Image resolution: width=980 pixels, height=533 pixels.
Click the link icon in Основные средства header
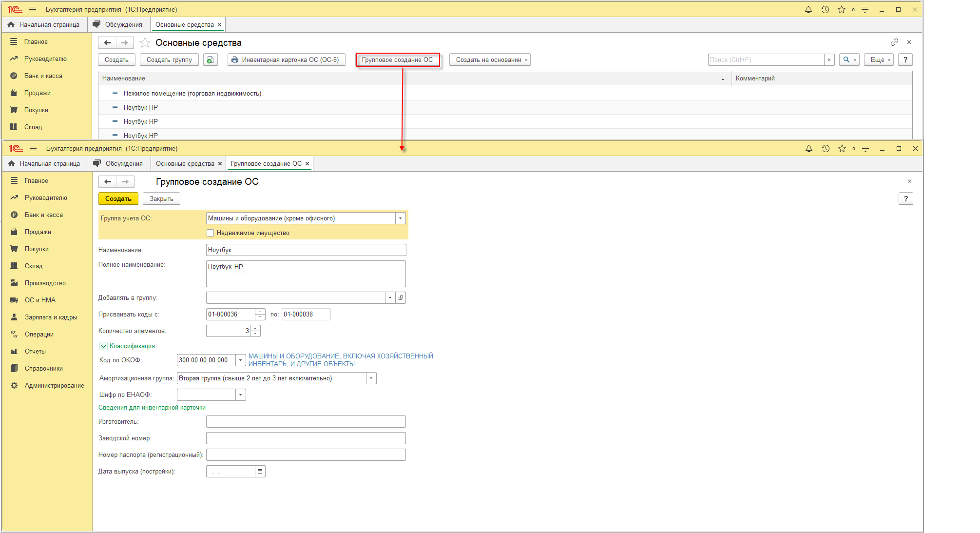pos(894,42)
